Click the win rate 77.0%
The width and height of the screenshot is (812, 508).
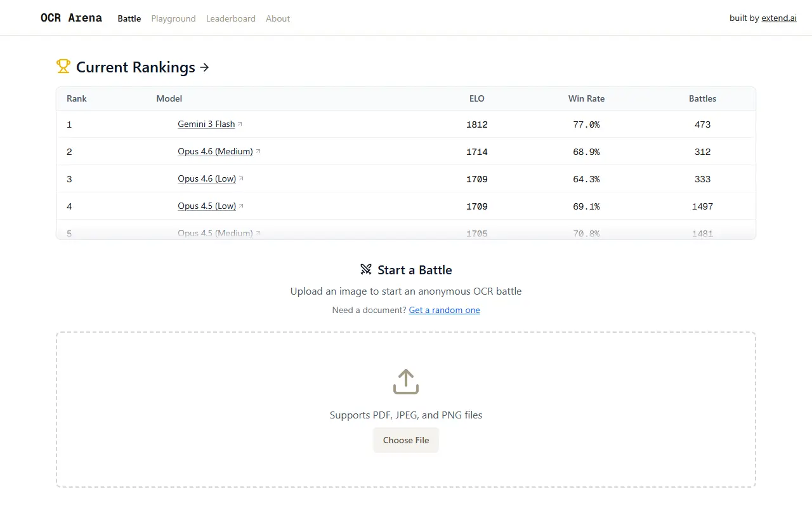586,124
